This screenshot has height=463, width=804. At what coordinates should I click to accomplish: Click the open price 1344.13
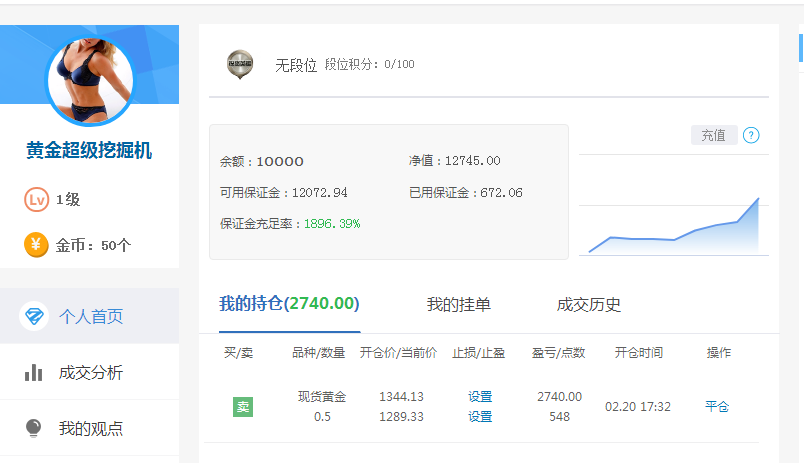pyautogui.click(x=401, y=396)
